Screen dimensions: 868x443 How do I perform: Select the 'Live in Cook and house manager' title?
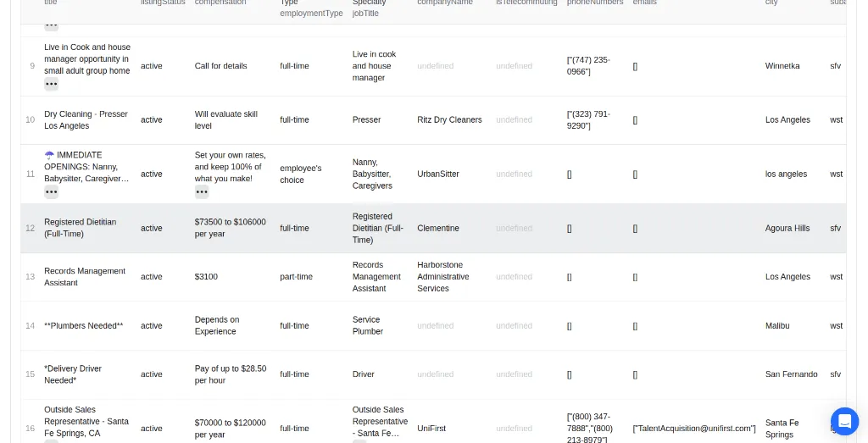click(x=87, y=59)
